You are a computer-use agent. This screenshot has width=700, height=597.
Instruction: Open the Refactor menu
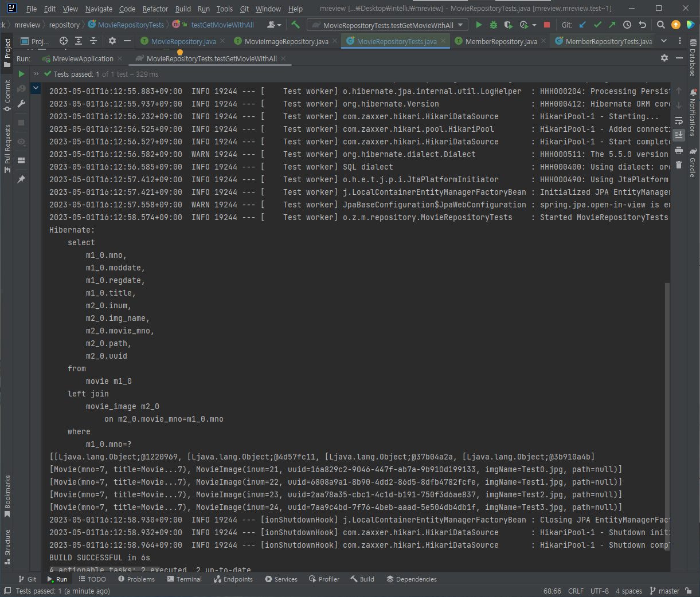click(155, 9)
